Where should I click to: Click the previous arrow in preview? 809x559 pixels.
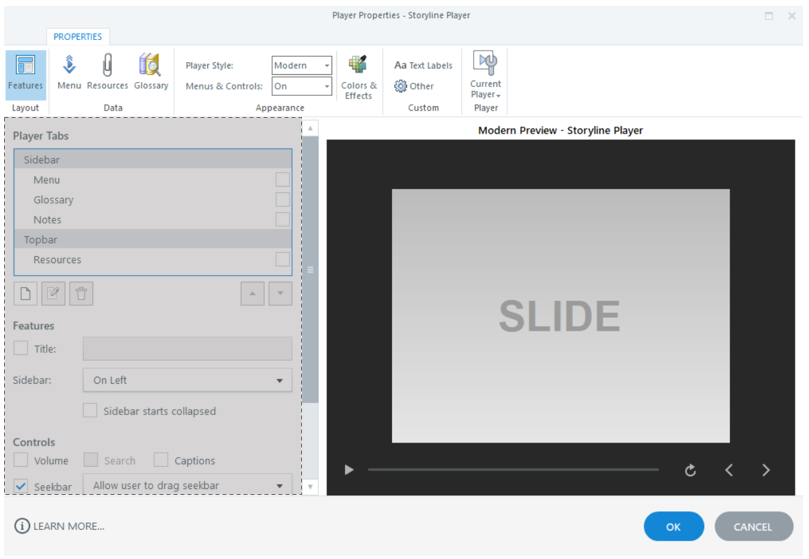point(729,470)
